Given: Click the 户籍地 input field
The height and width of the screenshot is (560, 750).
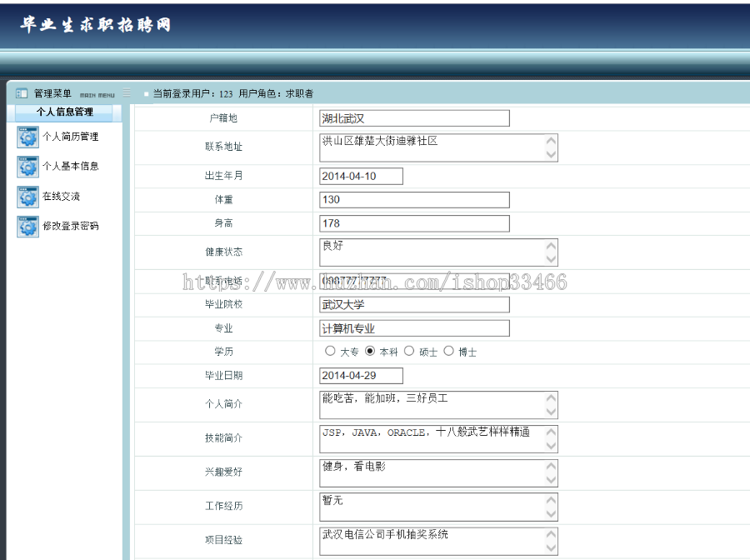Looking at the screenshot, I should [414, 118].
